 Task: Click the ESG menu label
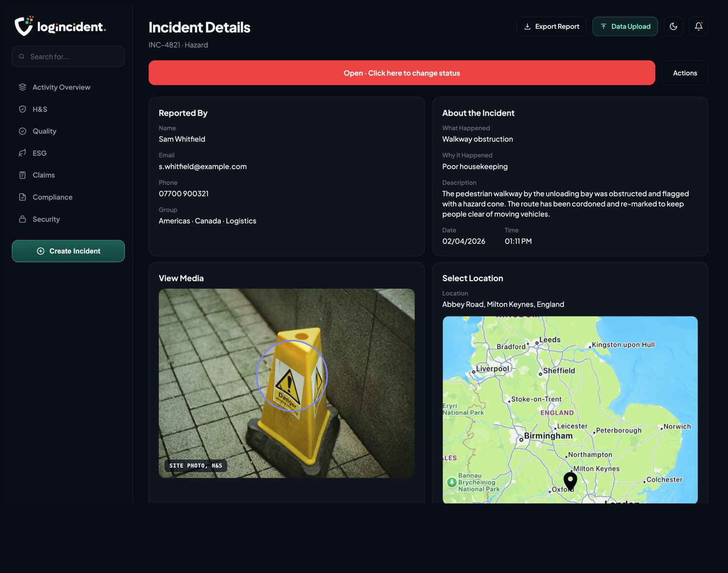(x=40, y=153)
